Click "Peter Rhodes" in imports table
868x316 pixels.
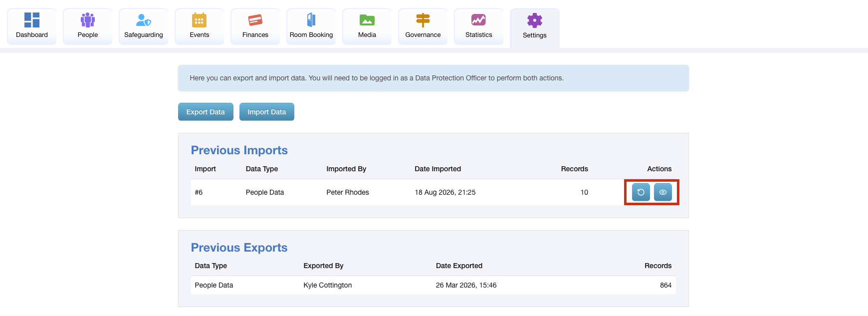point(348,192)
